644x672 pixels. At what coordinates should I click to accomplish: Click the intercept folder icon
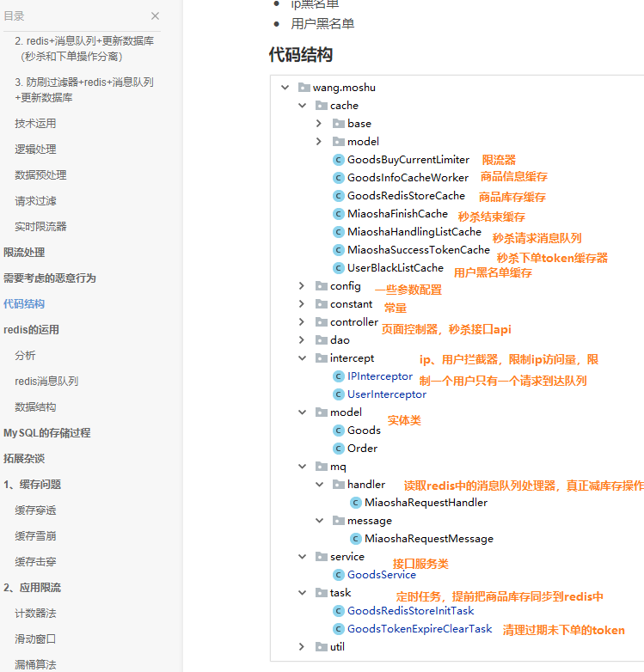pos(322,357)
